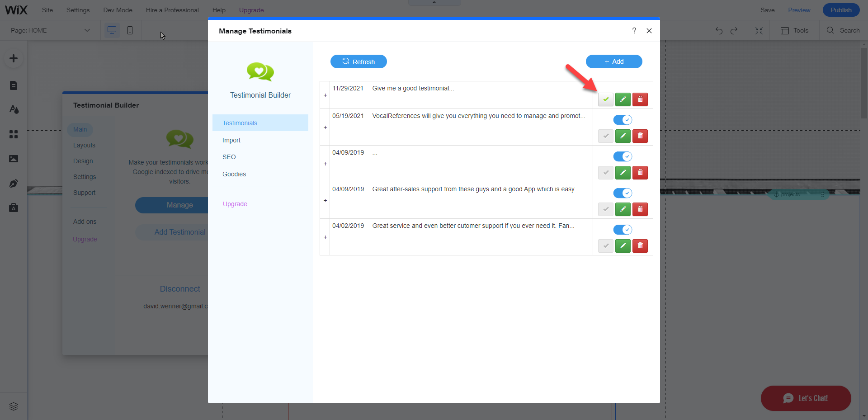Open the Dev Mode menu

(x=118, y=10)
